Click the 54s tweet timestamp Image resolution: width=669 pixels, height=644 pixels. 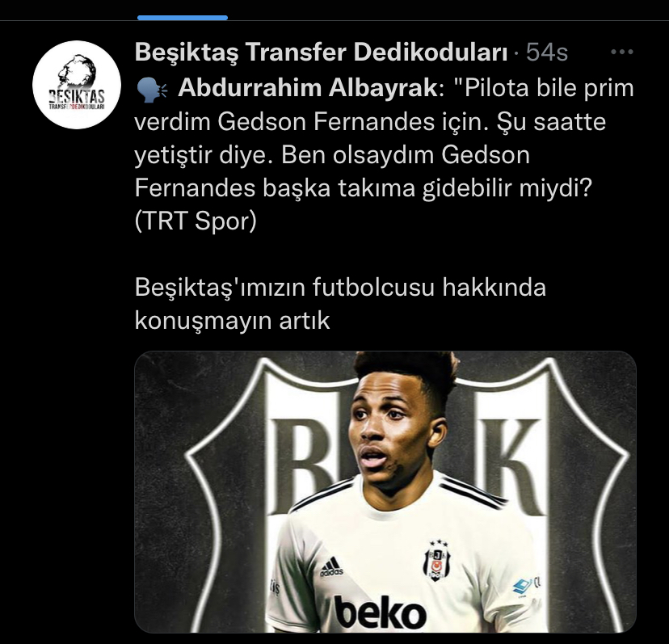[546, 52]
